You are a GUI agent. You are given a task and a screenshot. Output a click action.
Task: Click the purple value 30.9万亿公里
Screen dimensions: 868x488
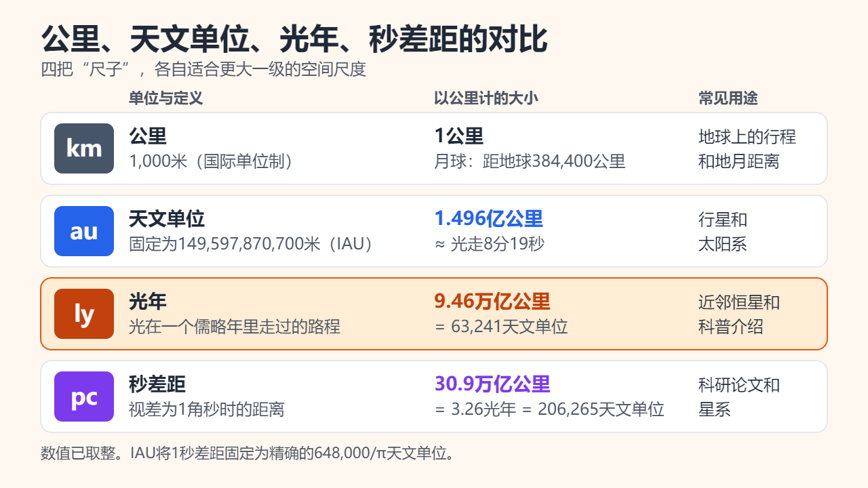tap(492, 384)
